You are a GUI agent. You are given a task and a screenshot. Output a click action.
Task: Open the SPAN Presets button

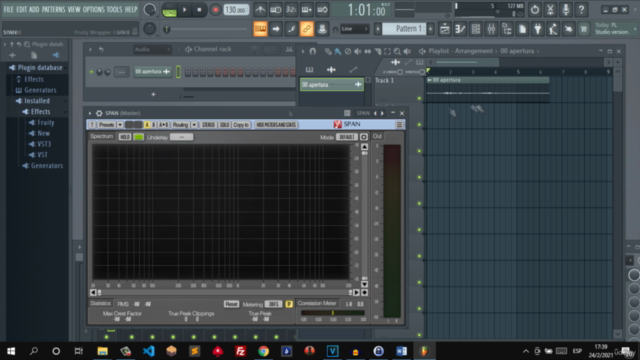(x=106, y=124)
